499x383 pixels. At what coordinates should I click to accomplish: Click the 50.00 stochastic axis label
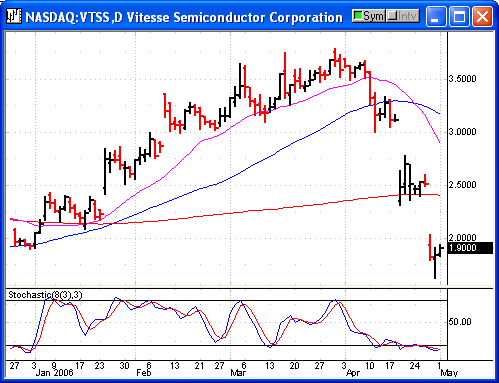point(460,322)
